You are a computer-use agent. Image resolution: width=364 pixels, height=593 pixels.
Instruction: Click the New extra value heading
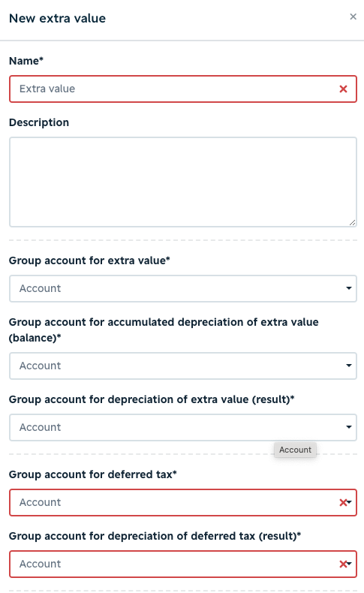click(58, 18)
